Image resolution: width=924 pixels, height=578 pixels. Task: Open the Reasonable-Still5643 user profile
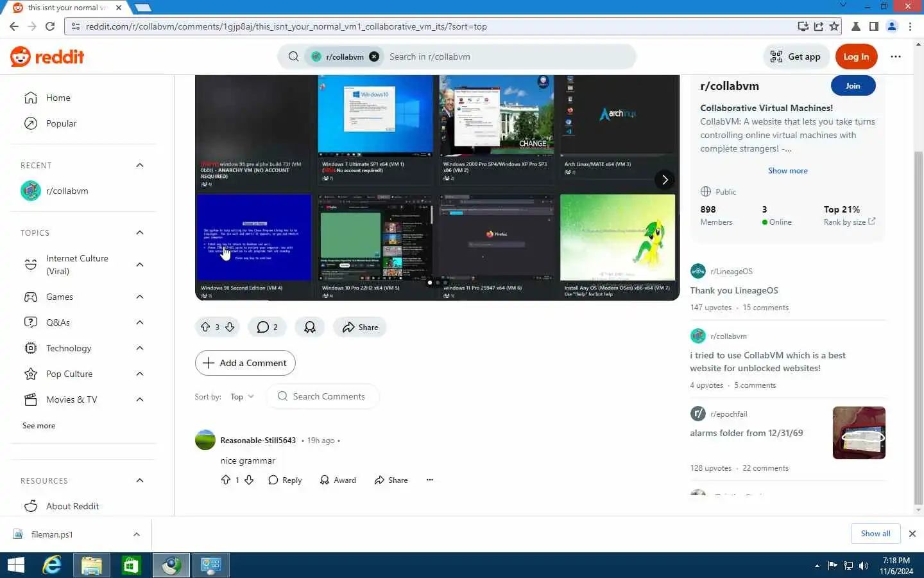[x=258, y=441]
